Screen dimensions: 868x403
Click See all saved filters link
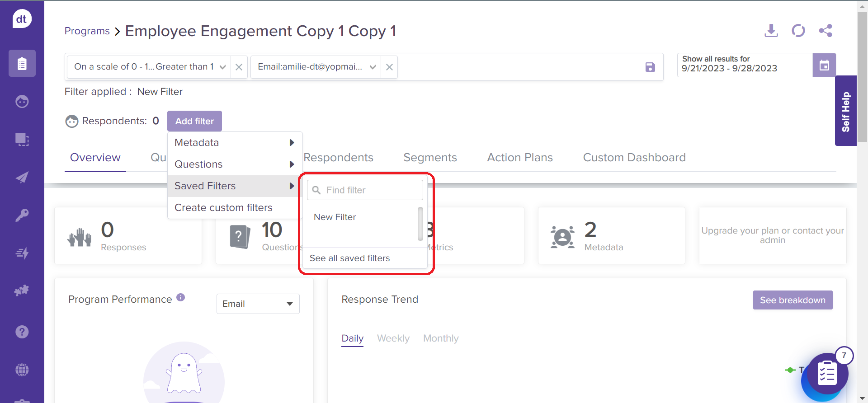(349, 258)
